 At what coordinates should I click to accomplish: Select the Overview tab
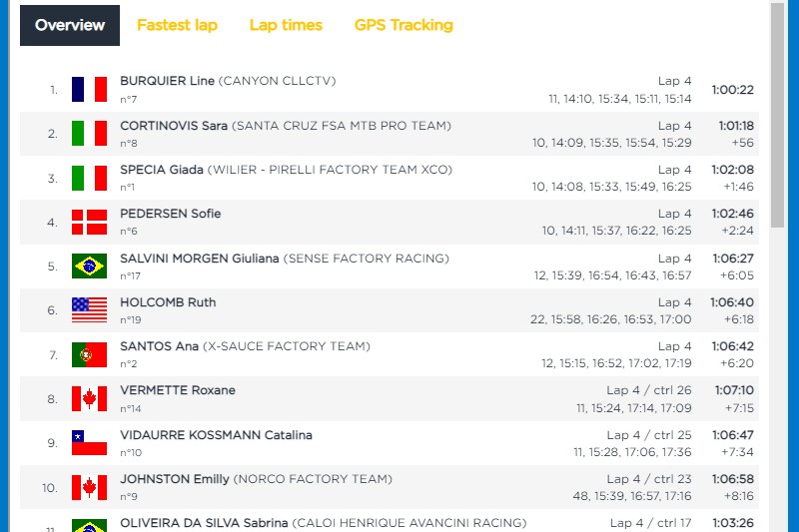(x=70, y=26)
